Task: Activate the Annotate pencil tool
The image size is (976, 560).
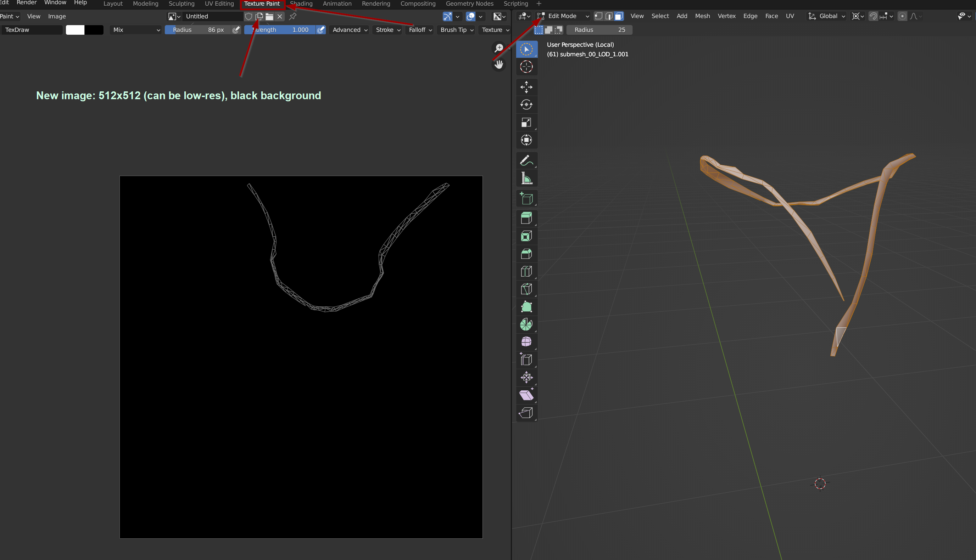Action: tap(526, 161)
